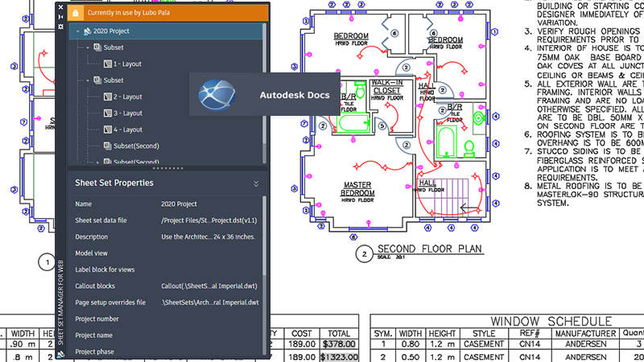Click the Callout blocks value
This screenshot has height=362, width=644.
point(209,286)
